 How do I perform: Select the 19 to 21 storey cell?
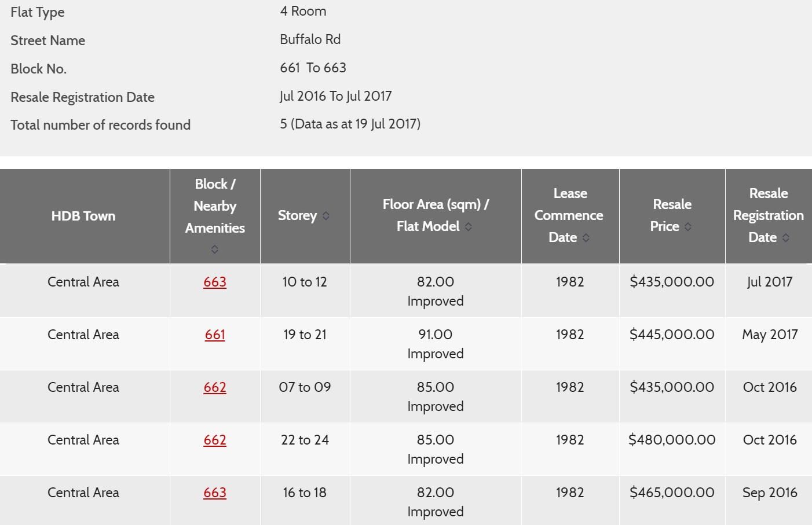click(305, 335)
